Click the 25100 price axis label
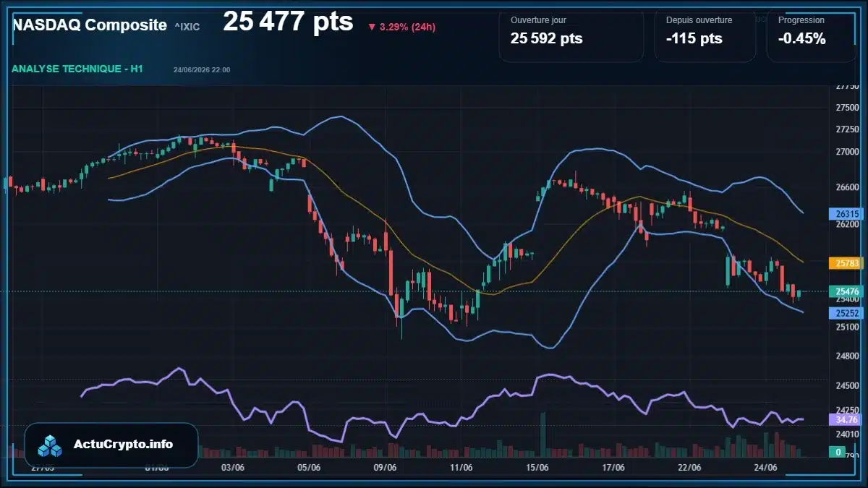Screen dimensions: 868x488 (846, 327)
